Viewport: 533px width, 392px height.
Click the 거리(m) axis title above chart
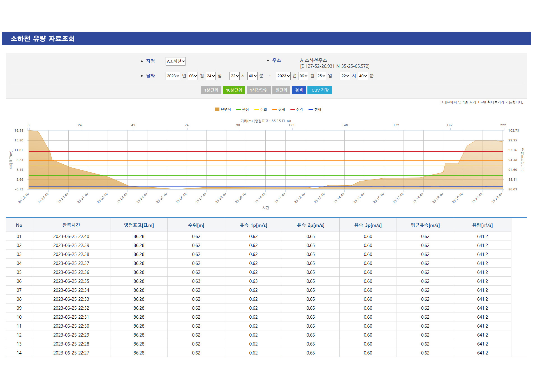click(266, 121)
